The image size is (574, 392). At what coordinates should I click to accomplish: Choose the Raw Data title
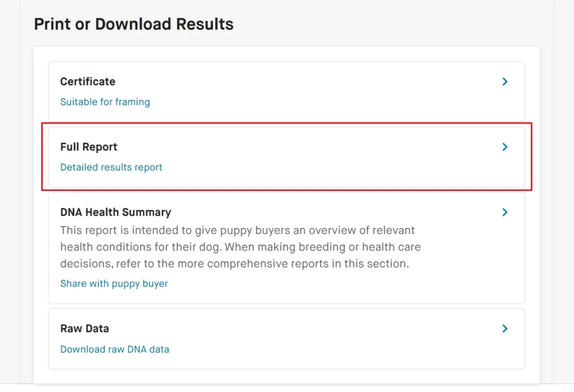point(84,329)
